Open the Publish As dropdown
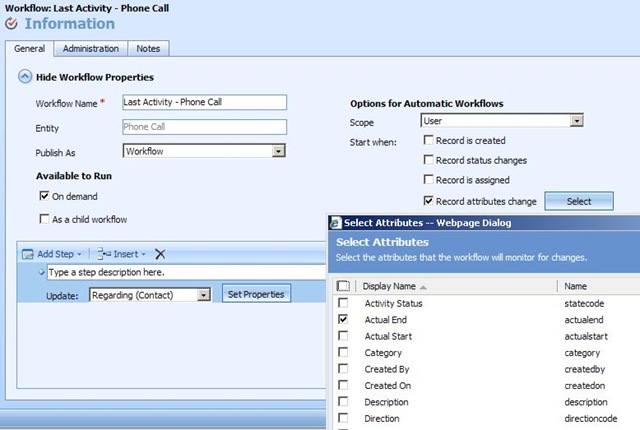Image resolution: width=640 pixels, height=430 pixels. [278, 151]
